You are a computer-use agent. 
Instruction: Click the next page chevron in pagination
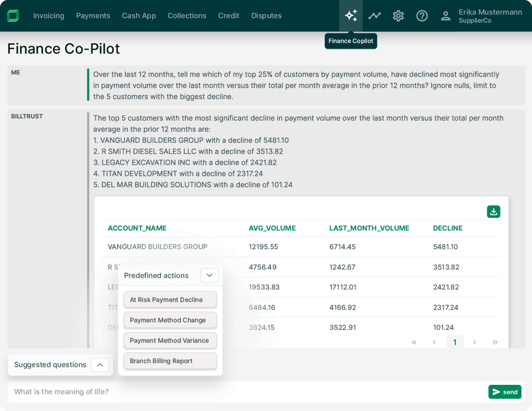pos(474,342)
